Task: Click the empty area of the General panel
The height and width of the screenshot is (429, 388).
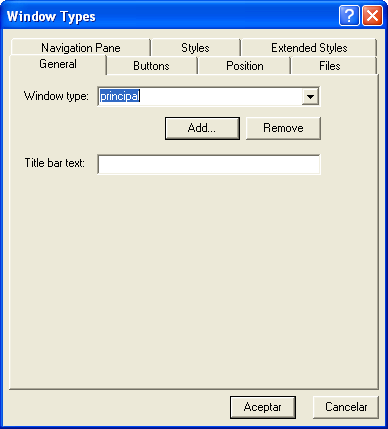Action: coord(193,280)
